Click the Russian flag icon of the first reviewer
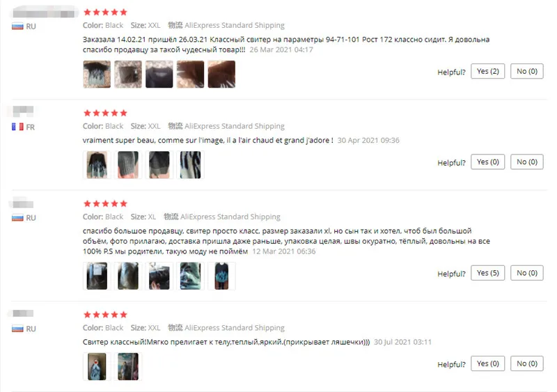 click(17, 26)
